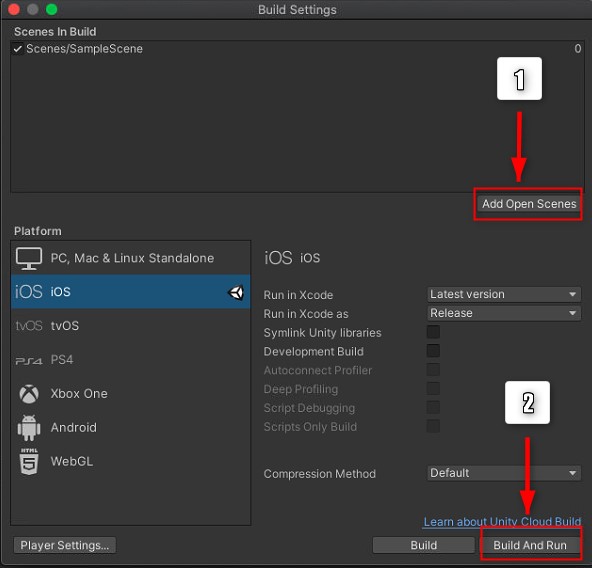Viewport: 592px width, 568px height.
Task: Select the Xbox One platform label
Action: click(79, 394)
